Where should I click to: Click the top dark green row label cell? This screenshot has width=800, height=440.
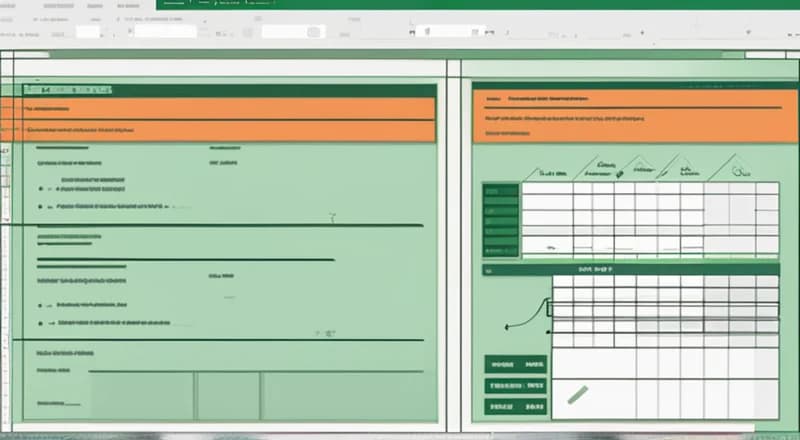click(500, 190)
